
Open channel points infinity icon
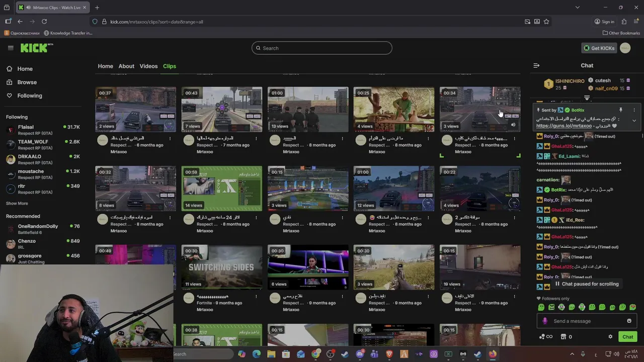pos(546,337)
